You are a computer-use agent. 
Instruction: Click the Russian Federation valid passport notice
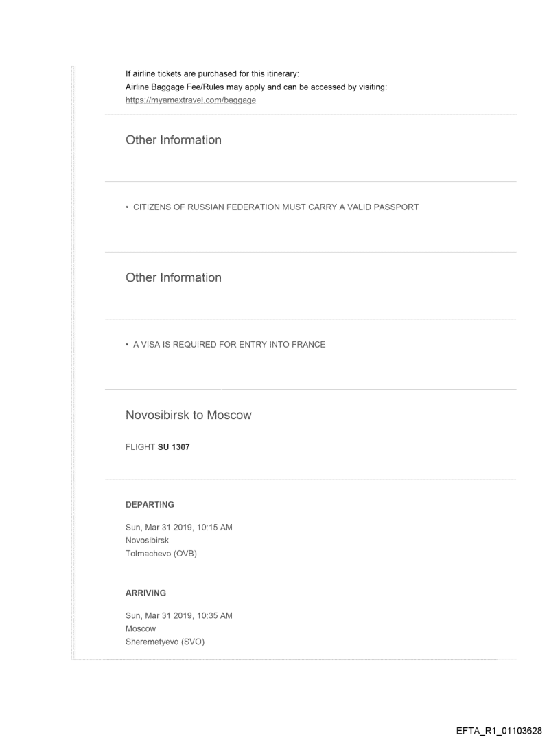click(x=272, y=207)
